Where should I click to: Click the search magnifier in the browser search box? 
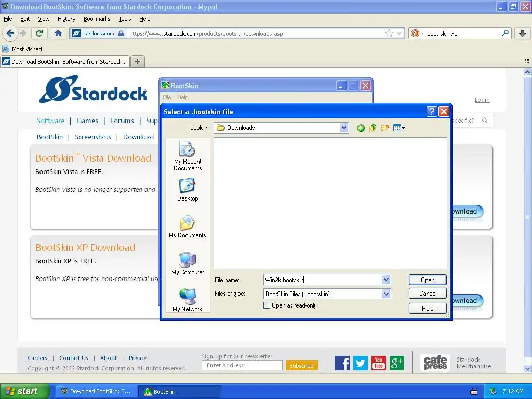click(x=505, y=33)
